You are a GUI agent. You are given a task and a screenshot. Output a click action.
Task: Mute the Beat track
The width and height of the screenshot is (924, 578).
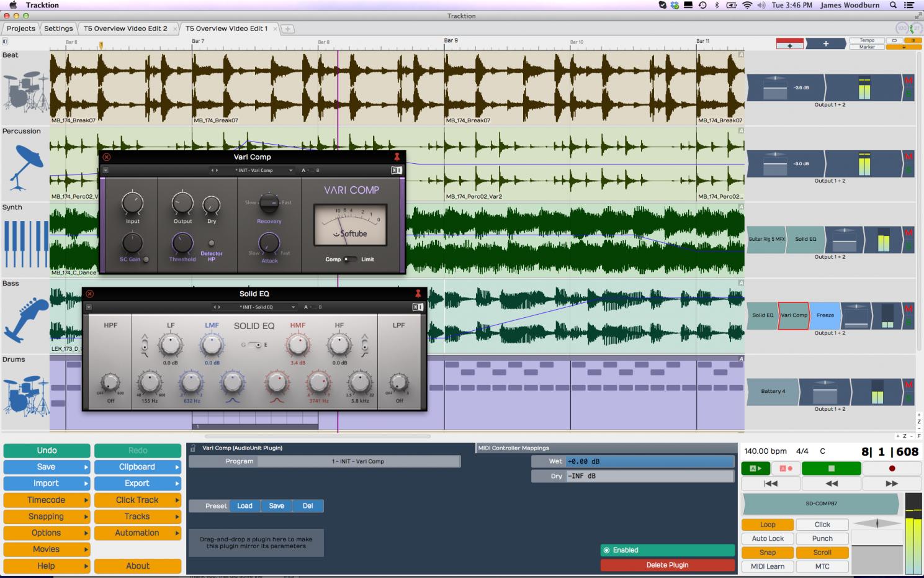click(x=909, y=81)
